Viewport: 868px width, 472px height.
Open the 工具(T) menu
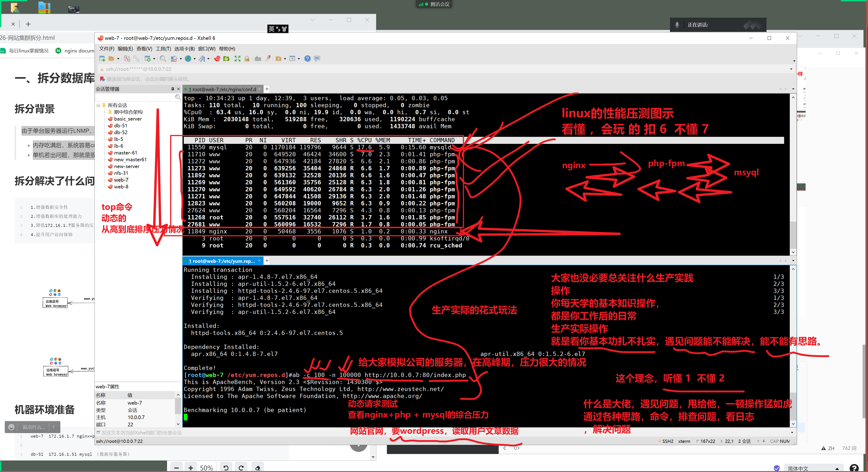tap(163, 49)
